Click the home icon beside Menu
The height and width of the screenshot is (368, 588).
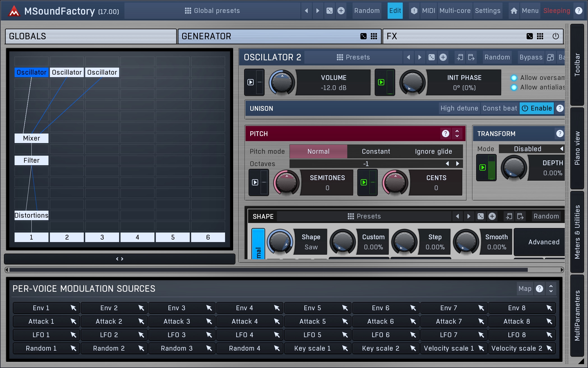514,11
